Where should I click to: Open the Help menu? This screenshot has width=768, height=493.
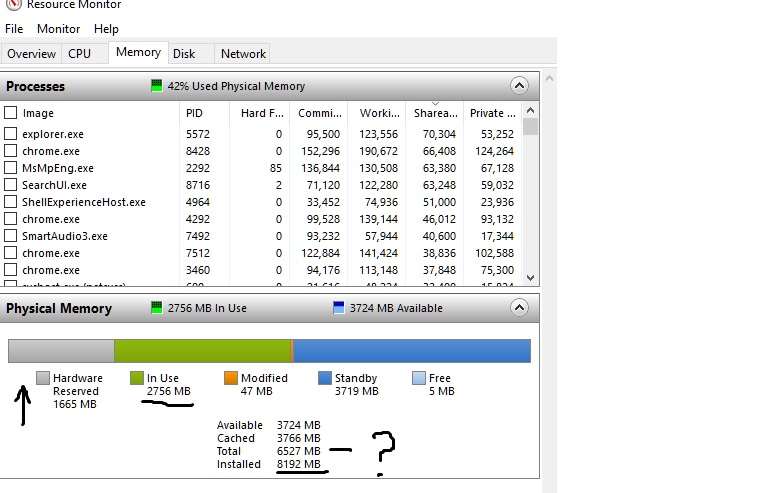click(x=106, y=29)
